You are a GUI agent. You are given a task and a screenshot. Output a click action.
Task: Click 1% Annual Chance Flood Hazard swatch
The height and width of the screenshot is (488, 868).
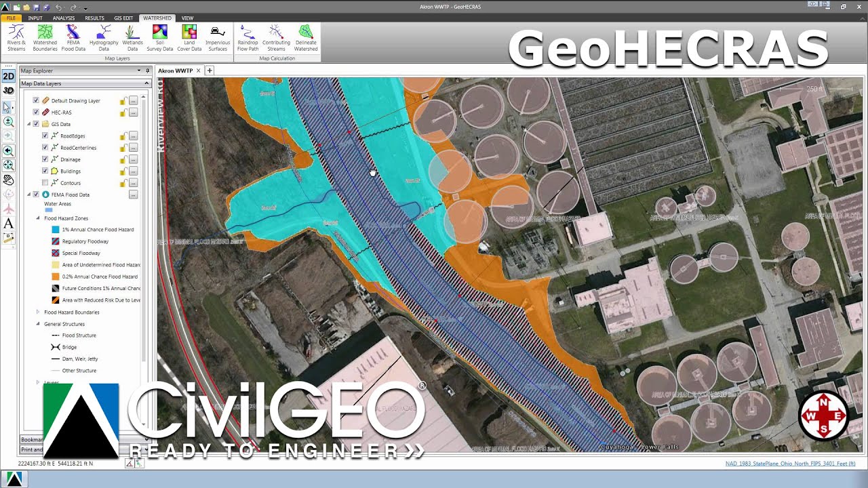point(56,230)
